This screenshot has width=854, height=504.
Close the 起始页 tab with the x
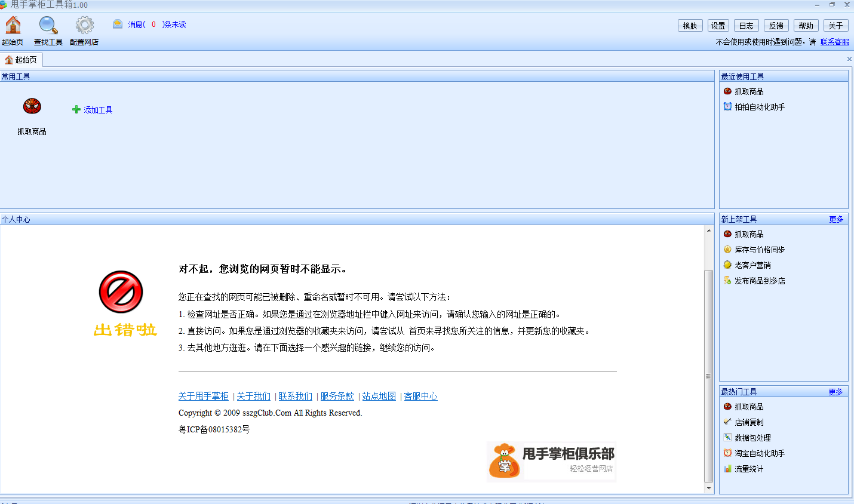point(849,59)
